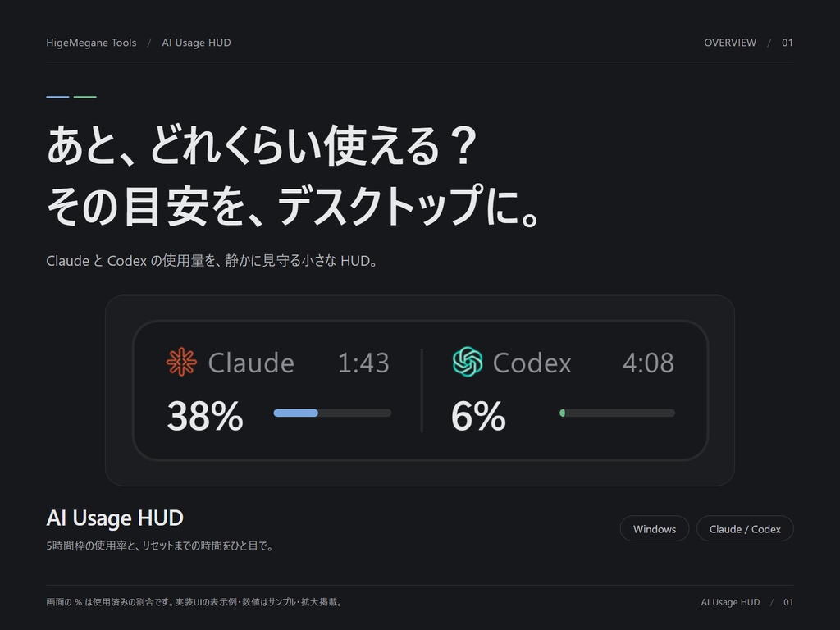
Task: Click the page number 01 in header
Action: pos(787,43)
